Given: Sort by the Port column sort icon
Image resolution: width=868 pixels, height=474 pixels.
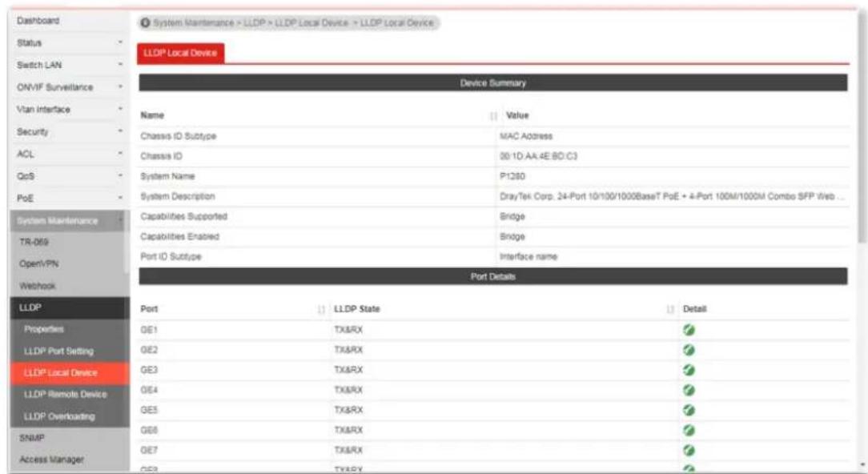Looking at the screenshot, I should 321,309.
